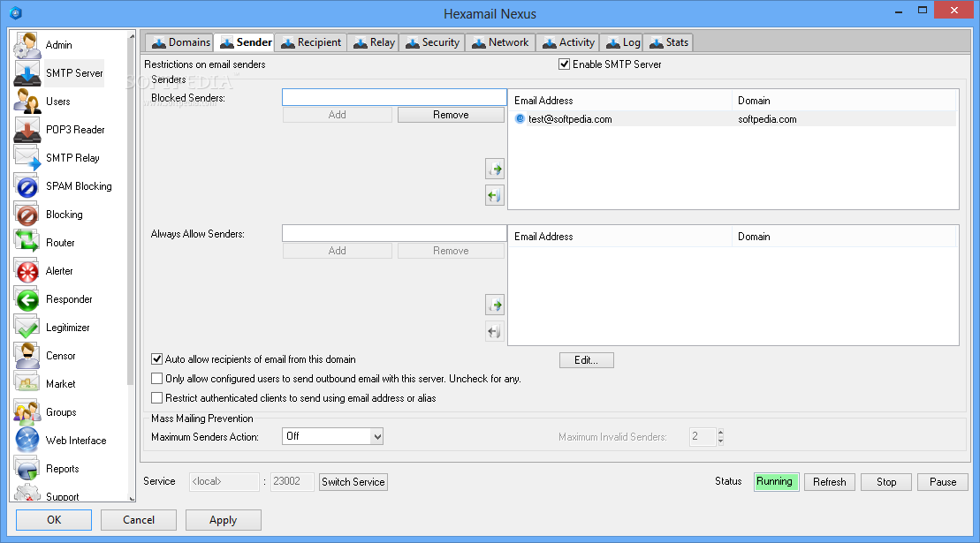Open the SMTP Relay envelope icon
Image resolution: width=980 pixels, height=543 pixels.
(27, 158)
